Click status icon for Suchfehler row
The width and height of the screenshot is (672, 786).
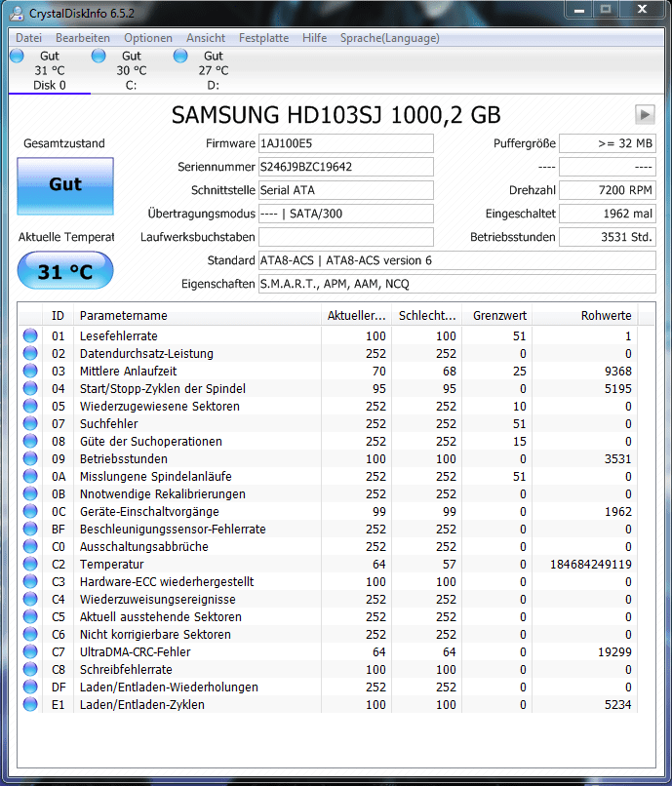30,423
